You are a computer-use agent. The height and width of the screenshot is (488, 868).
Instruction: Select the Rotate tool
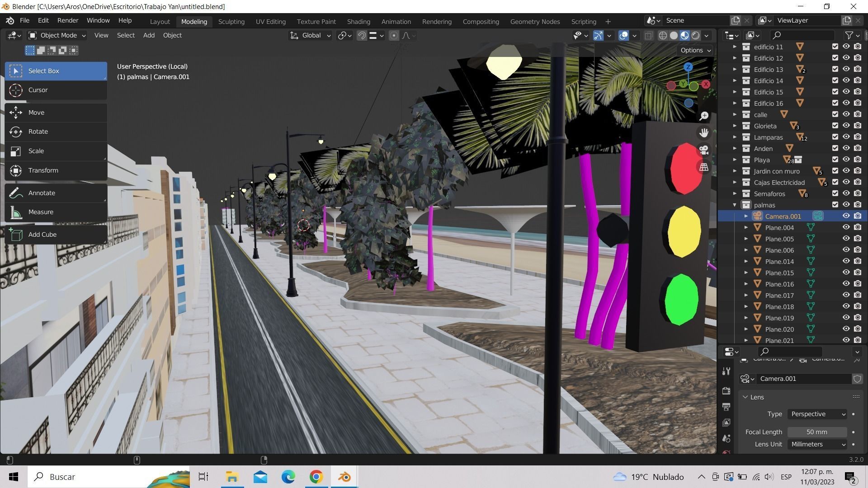click(x=56, y=131)
